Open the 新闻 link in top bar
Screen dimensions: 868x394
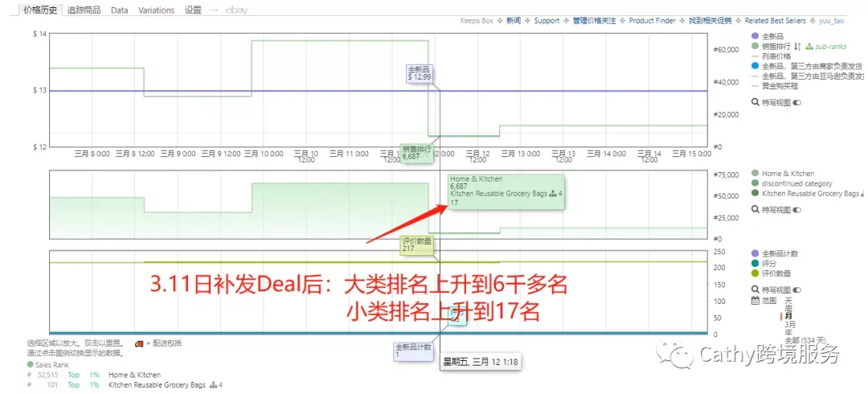click(x=513, y=20)
